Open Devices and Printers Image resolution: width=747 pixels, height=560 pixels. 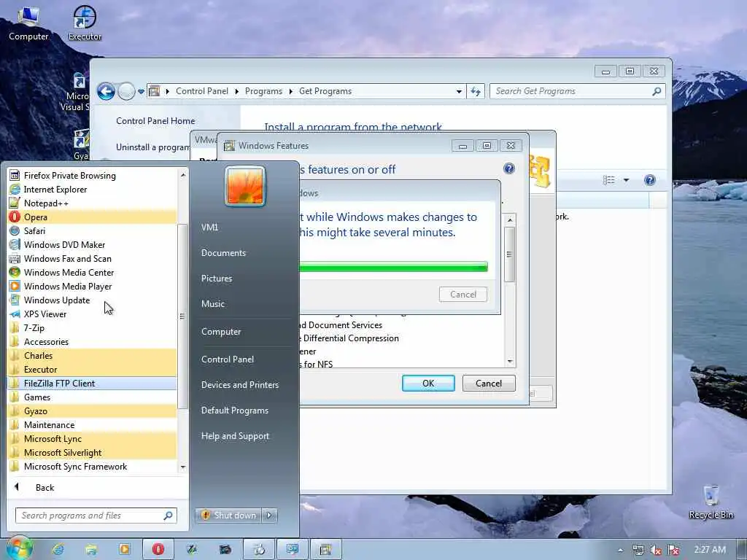(240, 385)
